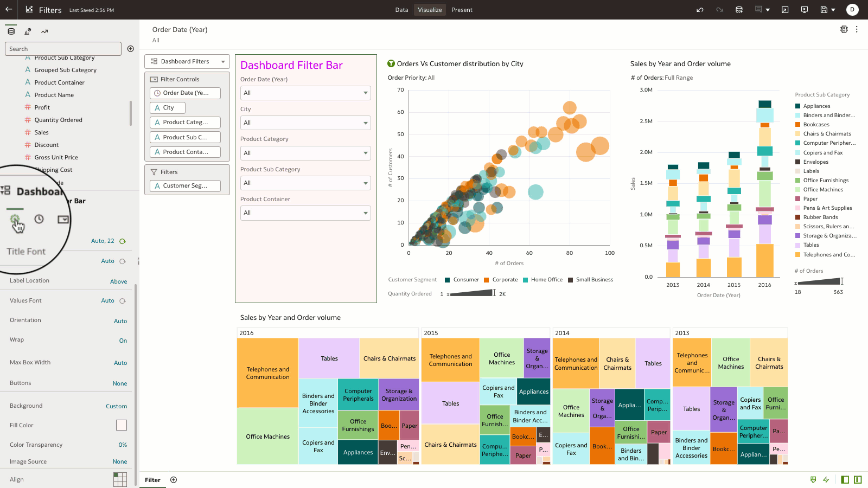Open the comments icon in the toolbar
This screenshot has width=868, height=488.
[761, 9]
